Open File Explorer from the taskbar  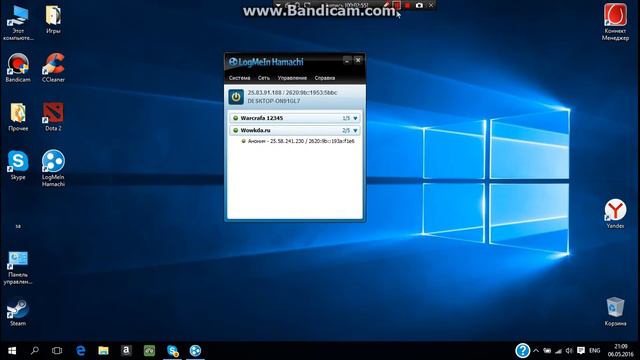point(103,351)
